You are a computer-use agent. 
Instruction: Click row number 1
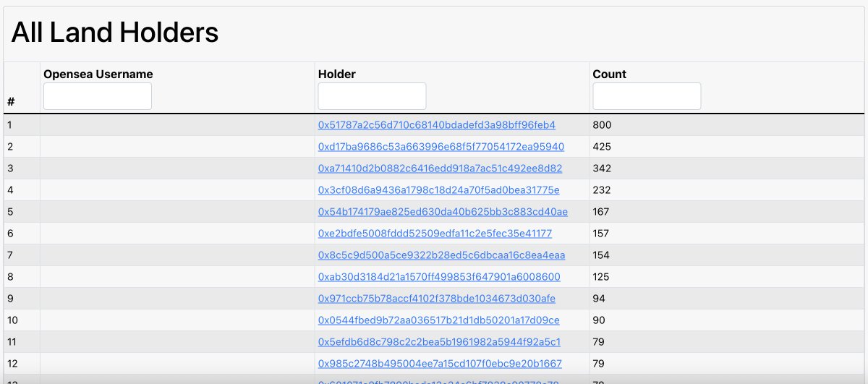10,125
